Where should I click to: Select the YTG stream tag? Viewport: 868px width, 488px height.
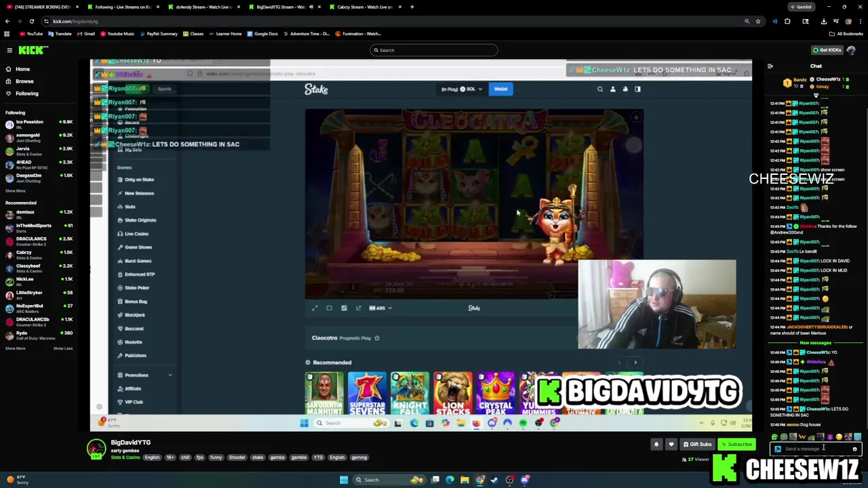(x=318, y=457)
